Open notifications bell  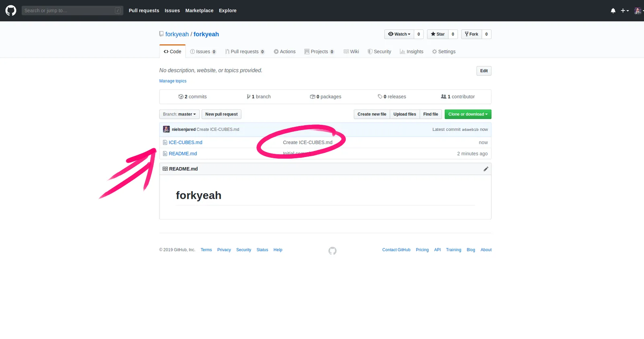tap(613, 11)
